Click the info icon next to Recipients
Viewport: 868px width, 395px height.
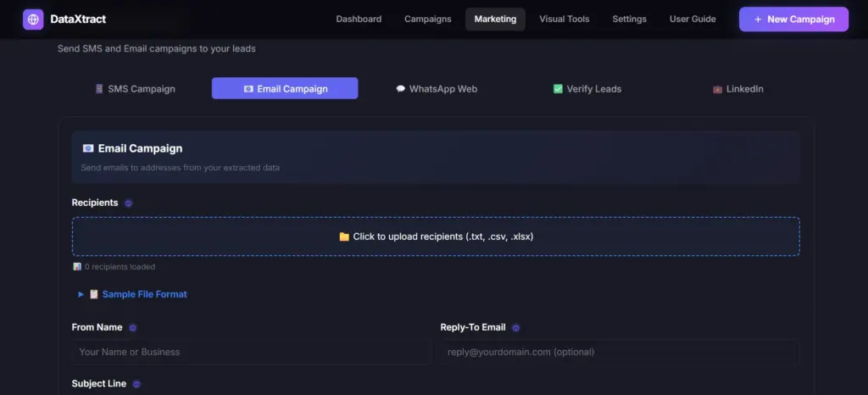coord(129,203)
